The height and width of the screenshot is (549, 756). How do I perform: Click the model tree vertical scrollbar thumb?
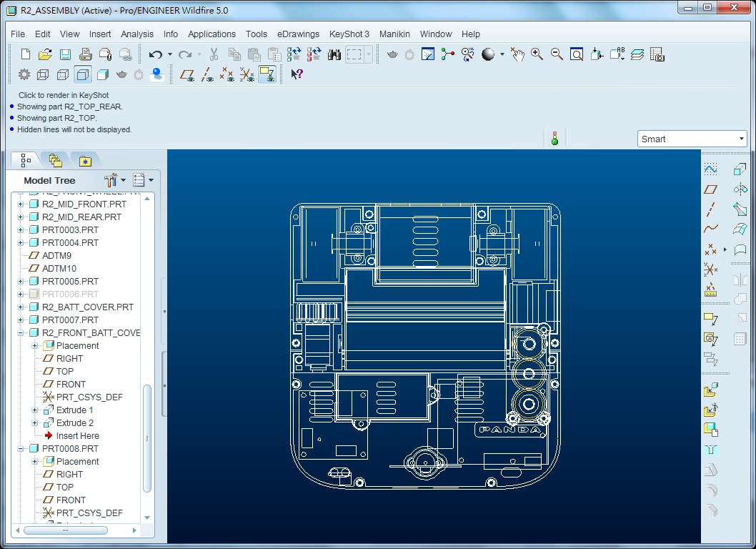(147, 437)
